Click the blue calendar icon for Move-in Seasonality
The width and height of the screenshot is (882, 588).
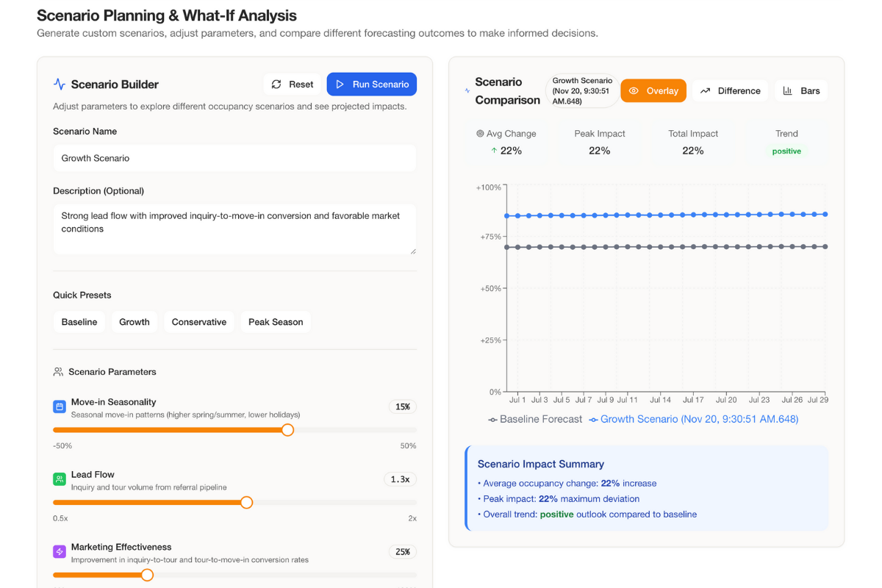point(59,406)
